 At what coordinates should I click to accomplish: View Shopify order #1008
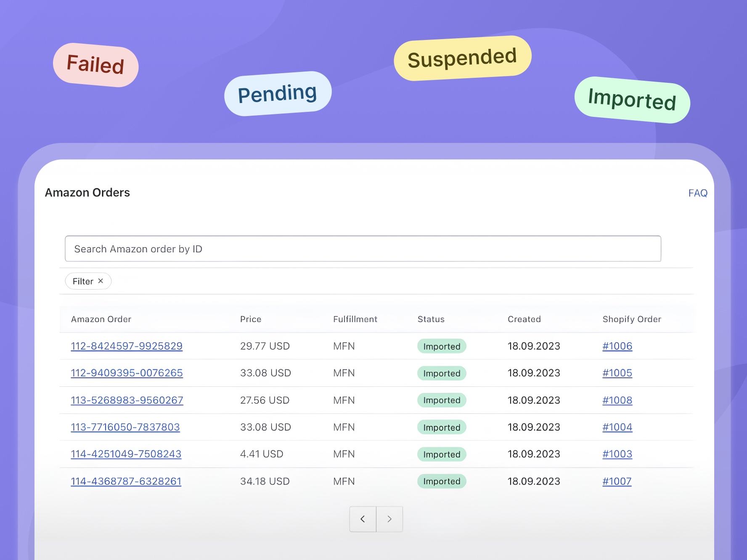click(x=617, y=400)
